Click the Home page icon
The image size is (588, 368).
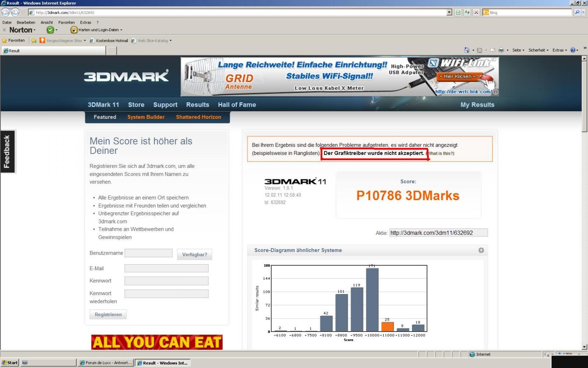pyautogui.click(x=467, y=50)
